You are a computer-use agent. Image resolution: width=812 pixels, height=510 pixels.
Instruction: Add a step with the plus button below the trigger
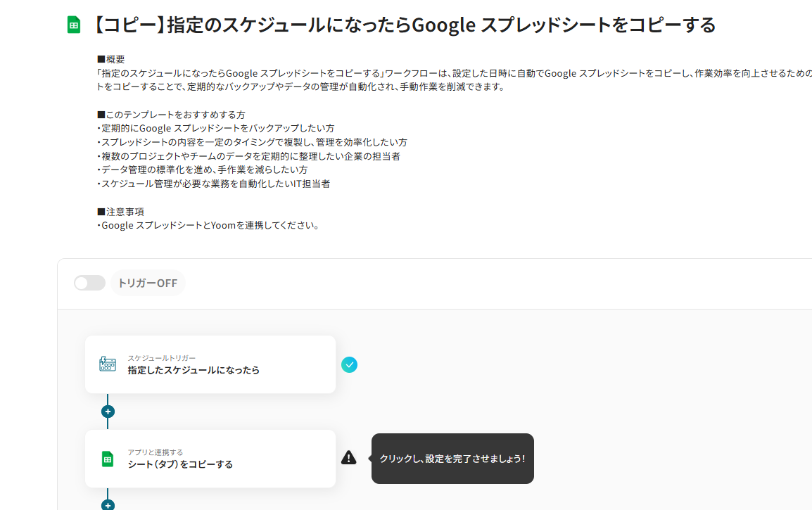pyautogui.click(x=108, y=412)
